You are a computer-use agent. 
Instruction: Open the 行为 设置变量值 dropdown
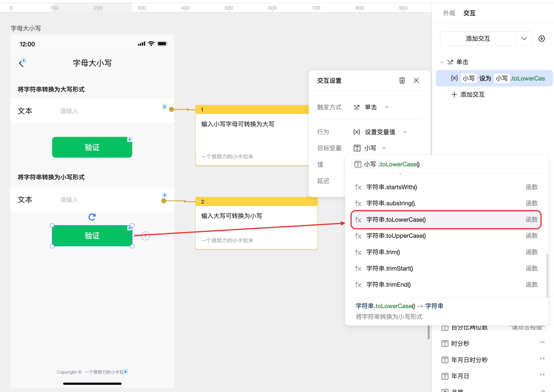(x=405, y=132)
